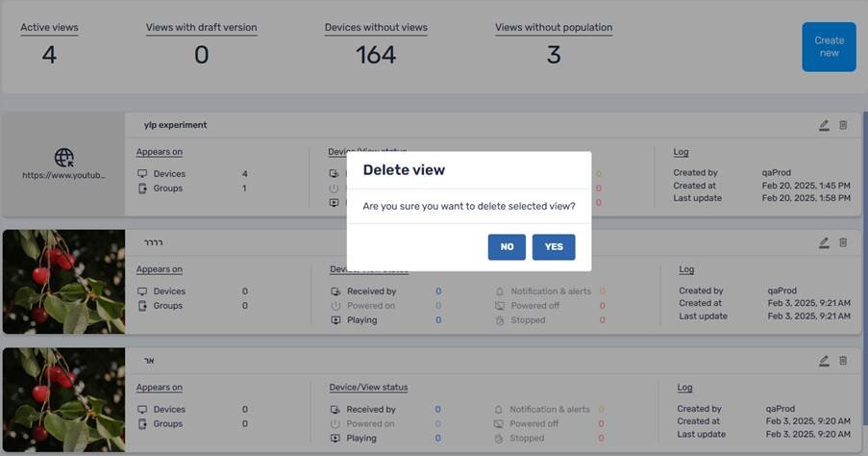Click the Views with draft version label
This screenshot has height=456, width=868.
pos(201,28)
